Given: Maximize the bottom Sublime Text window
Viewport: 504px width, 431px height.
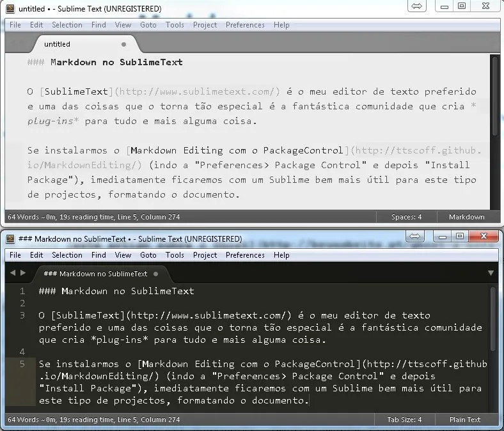Looking at the screenshot, I should tap(460, 236).
